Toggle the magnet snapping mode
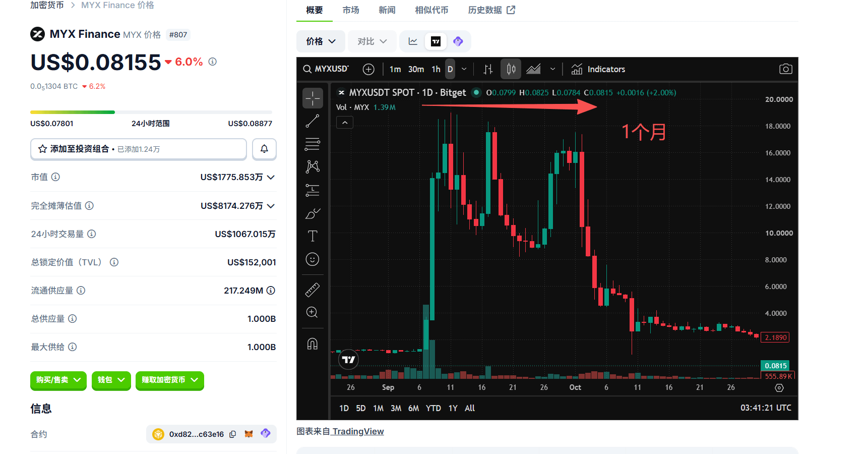The image size is (868, 454). pyautogui.click(x=313, y=344)
